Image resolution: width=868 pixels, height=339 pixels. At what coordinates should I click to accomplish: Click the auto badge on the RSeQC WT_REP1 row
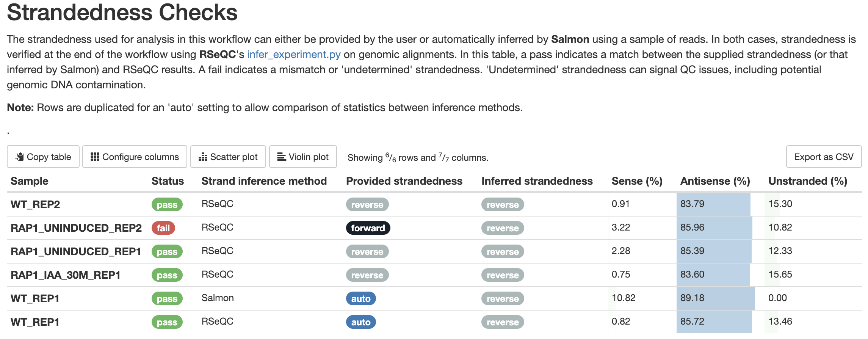pyautogui.click(x=361, y=322)
